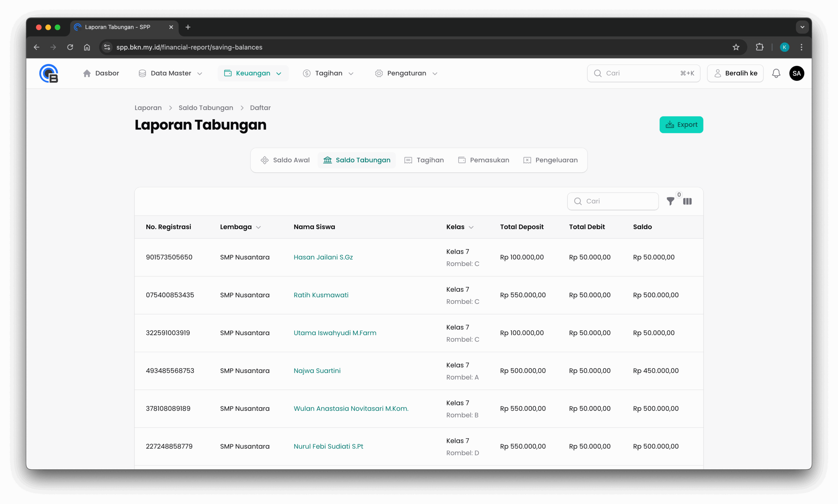Click the SPP app logo
The width and height of the screenshot is (838, 504).
48,73
